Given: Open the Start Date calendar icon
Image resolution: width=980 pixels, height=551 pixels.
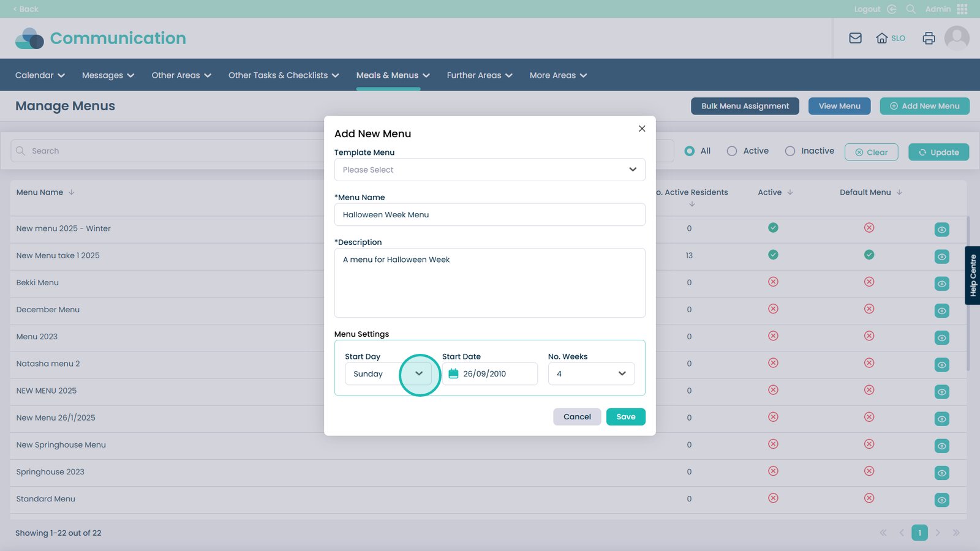Looking at the screenshot, I should click(x=453, y=373).
